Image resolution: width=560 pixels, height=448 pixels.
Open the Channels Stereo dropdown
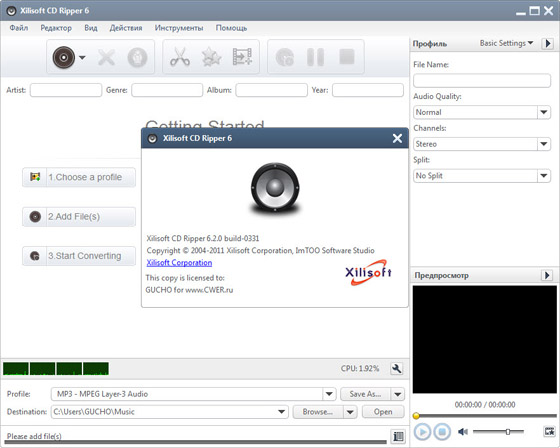click(x=544, y=144)
